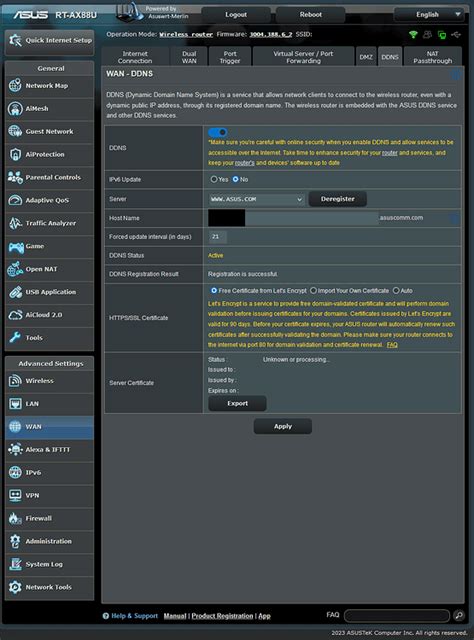The height and width of the screenshot is (640, 474).
Task: Open the Let's Encrypt FAQ link
Action: click(392, 345)
